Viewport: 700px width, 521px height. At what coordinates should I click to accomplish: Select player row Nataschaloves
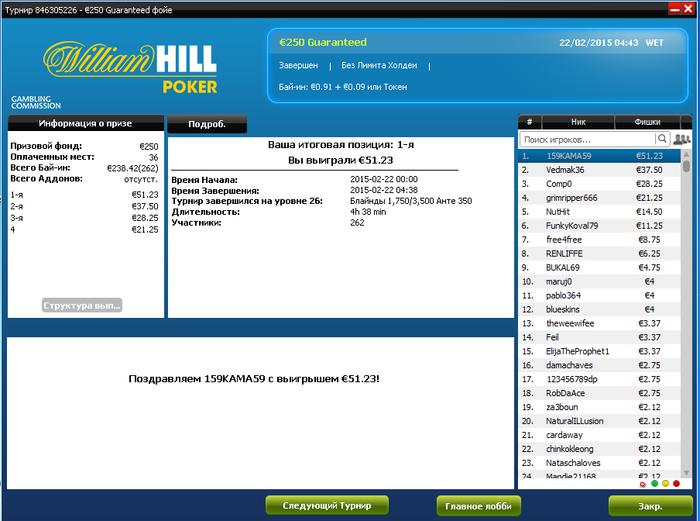click(x=600, y=463)
